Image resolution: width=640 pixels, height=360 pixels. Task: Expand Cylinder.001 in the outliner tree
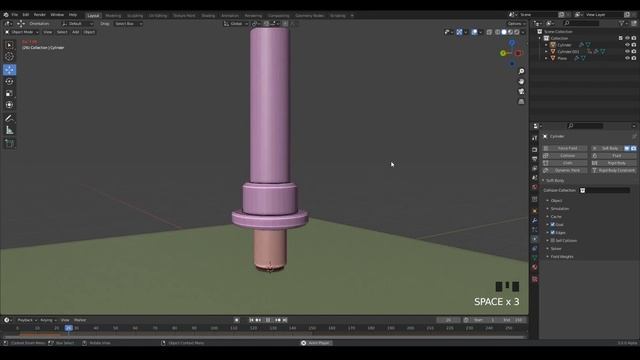547,52
